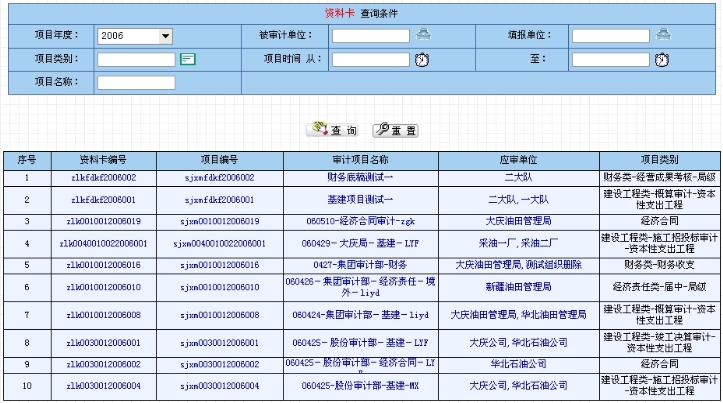Open record zlk0010012006008

point(103,314)
